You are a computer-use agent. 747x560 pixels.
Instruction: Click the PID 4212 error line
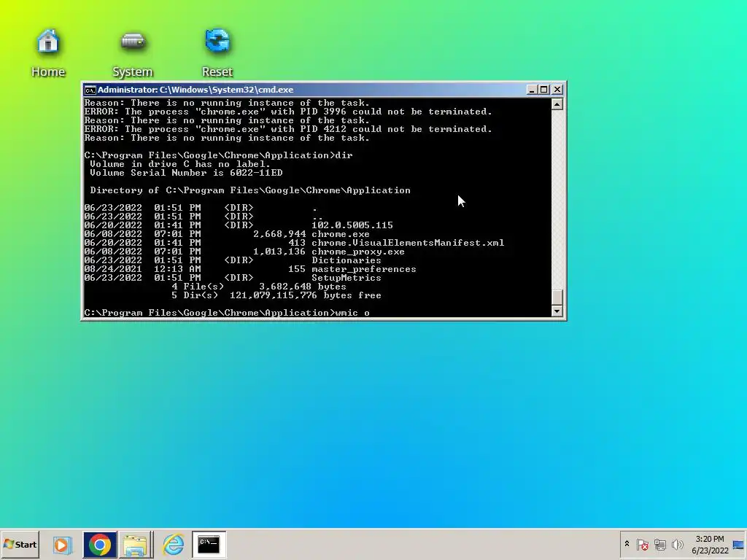point(287,129)
